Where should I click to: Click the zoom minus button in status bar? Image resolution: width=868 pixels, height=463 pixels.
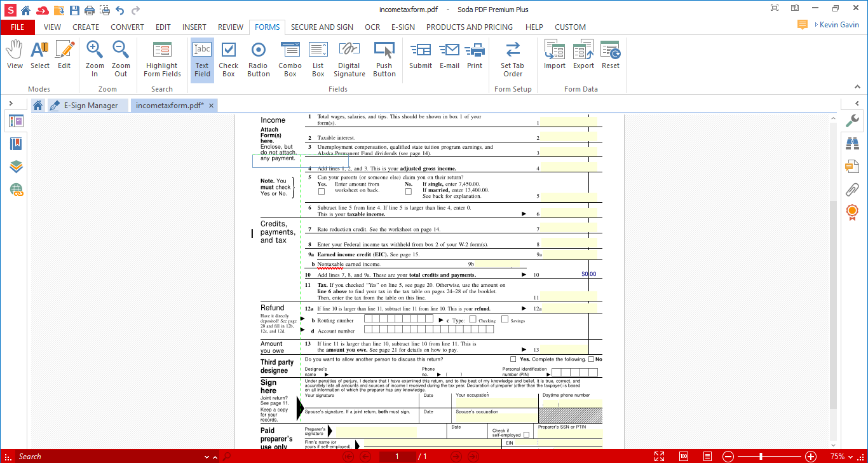tap(729, 457)
